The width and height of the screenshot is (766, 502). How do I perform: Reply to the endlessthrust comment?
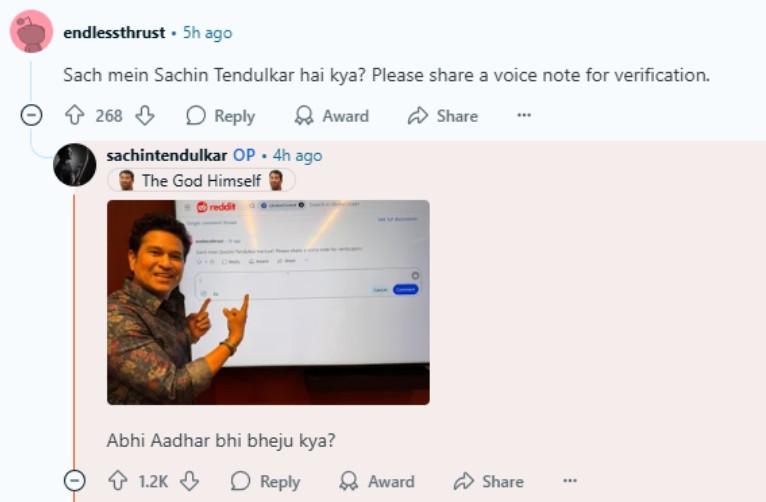[221, 116]
